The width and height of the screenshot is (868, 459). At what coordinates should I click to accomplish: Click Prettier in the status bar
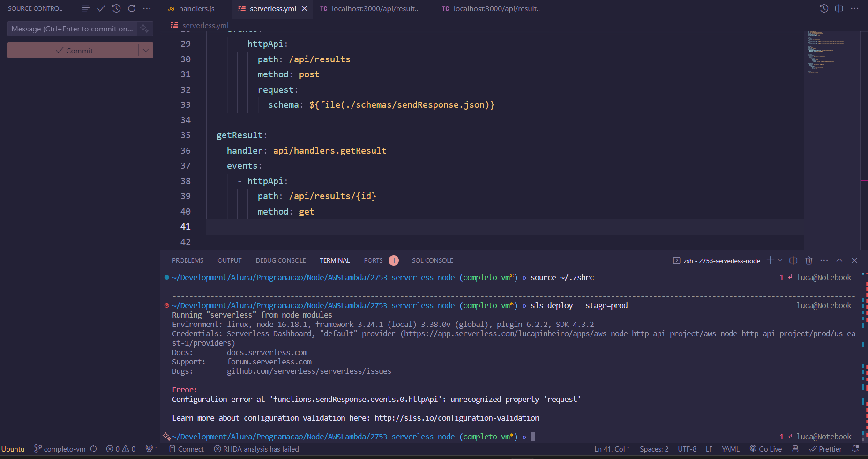tap(825, 449)
